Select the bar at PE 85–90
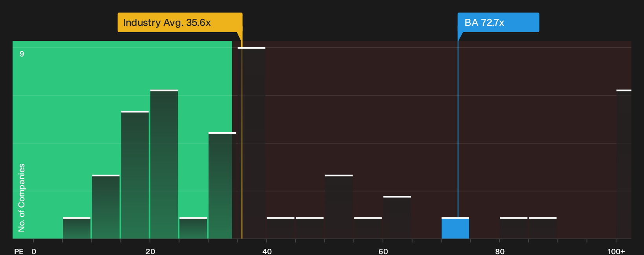Viewport: 644px width, 255px height. 543,228
